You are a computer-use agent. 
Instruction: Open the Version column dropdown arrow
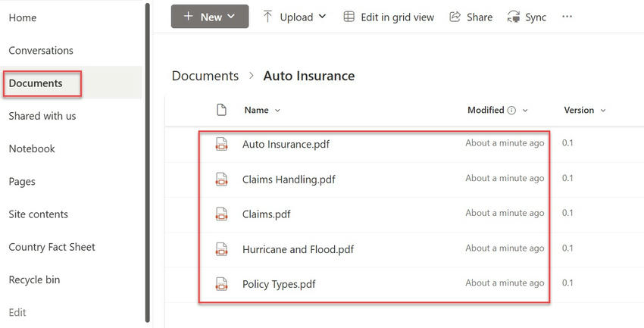(603, 111)
